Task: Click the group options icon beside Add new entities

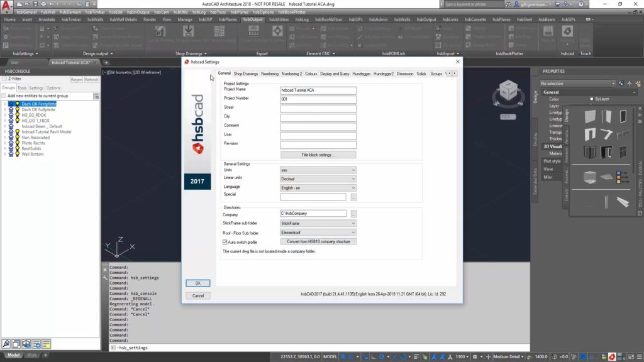Action: pyautogui.click(x=96, y=96)
